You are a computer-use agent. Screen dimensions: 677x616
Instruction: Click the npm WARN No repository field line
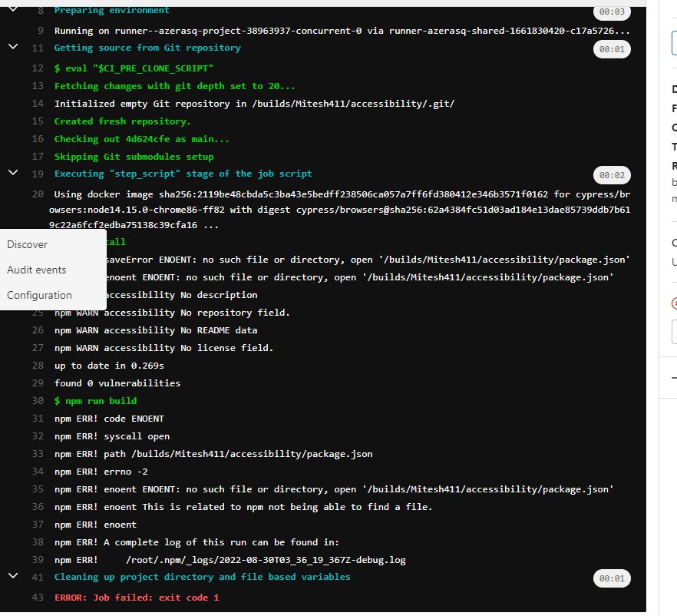pyautogui.click(x=172, y=313)
